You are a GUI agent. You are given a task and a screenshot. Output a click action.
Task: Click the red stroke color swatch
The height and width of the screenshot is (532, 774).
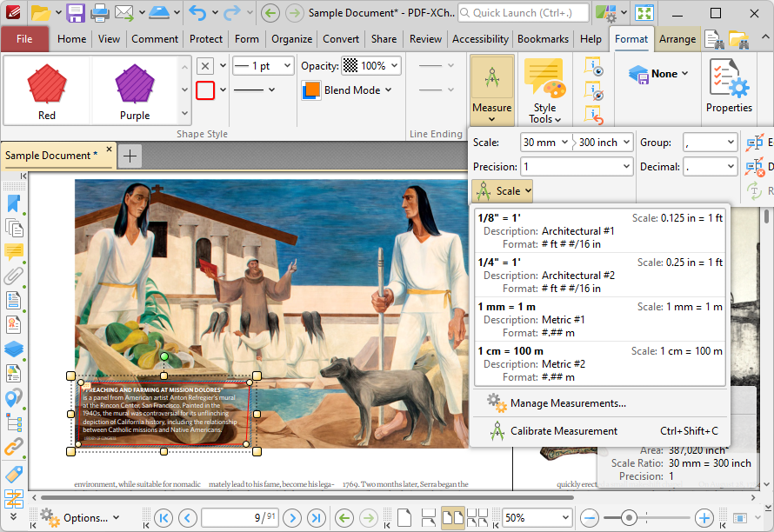coord(205,90)
